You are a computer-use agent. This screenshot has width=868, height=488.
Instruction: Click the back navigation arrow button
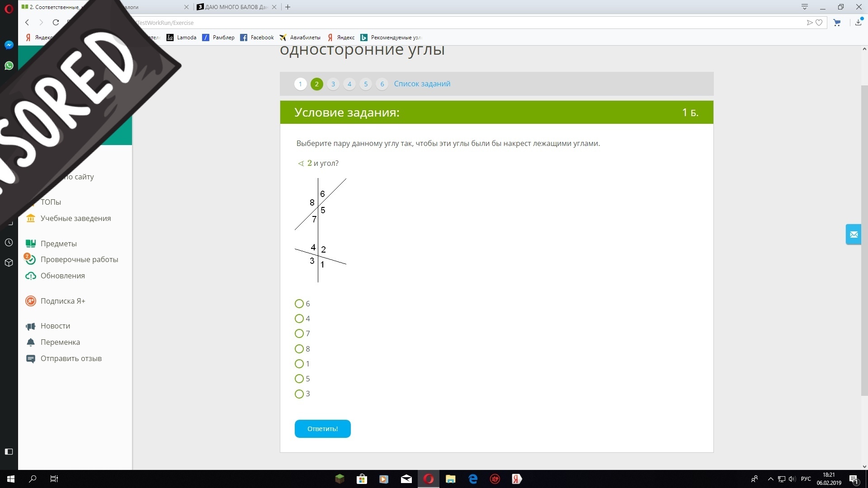click(x=28, y=23)
